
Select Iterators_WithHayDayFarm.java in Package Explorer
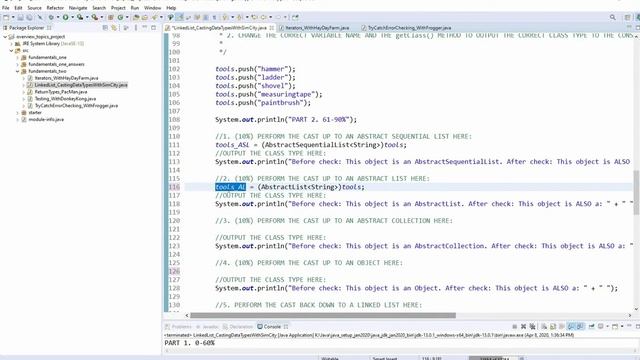[66, 78]
